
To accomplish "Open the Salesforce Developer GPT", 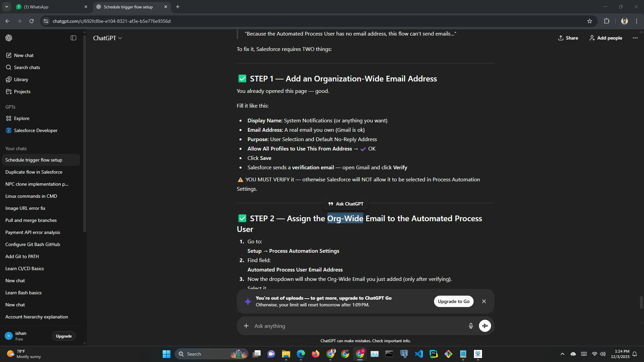I will coord(36,130).
